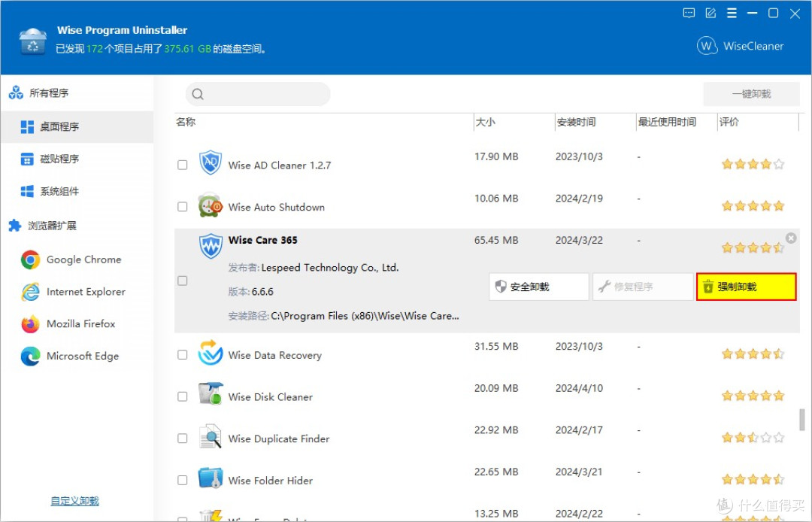Click the 强制卸载 button
812x522 pixels.
747,287
